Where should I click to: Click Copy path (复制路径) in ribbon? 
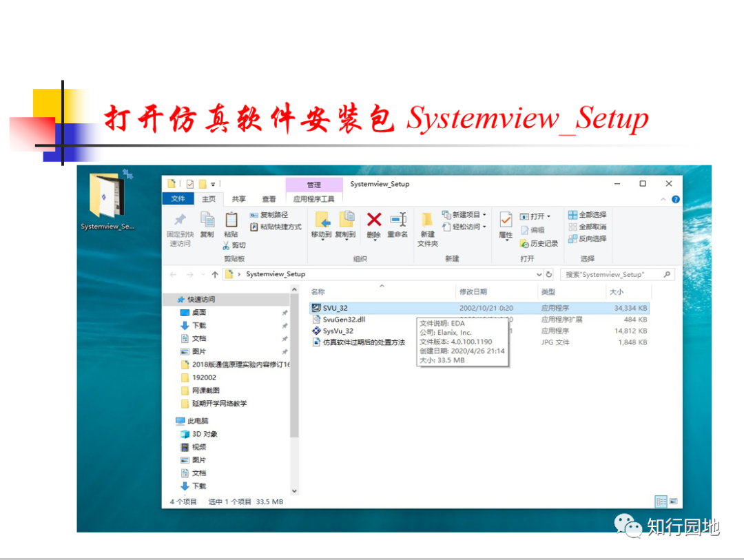[x=269, y=215]
